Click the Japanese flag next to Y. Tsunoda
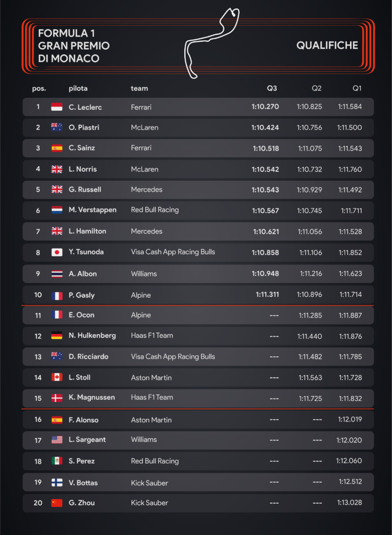This screenshot has width=392, height=535. pos(57,252)
